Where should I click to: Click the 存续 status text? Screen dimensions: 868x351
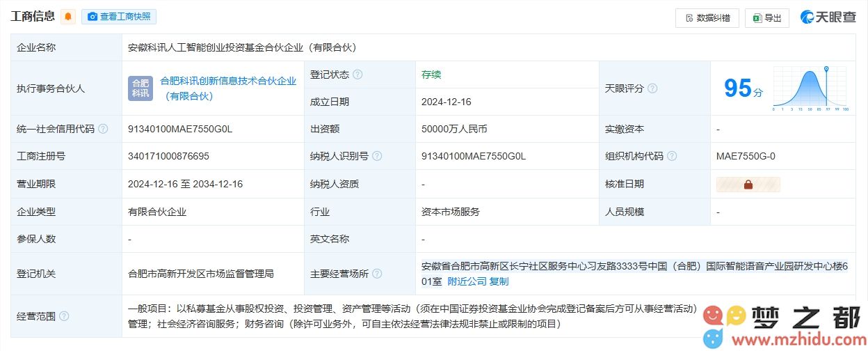point(431,75)
